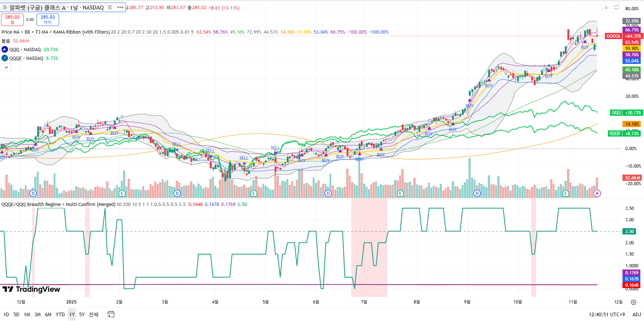Show the 5Y time range
The height and width of the screenshot is (321, 644).
click(82, 314)
